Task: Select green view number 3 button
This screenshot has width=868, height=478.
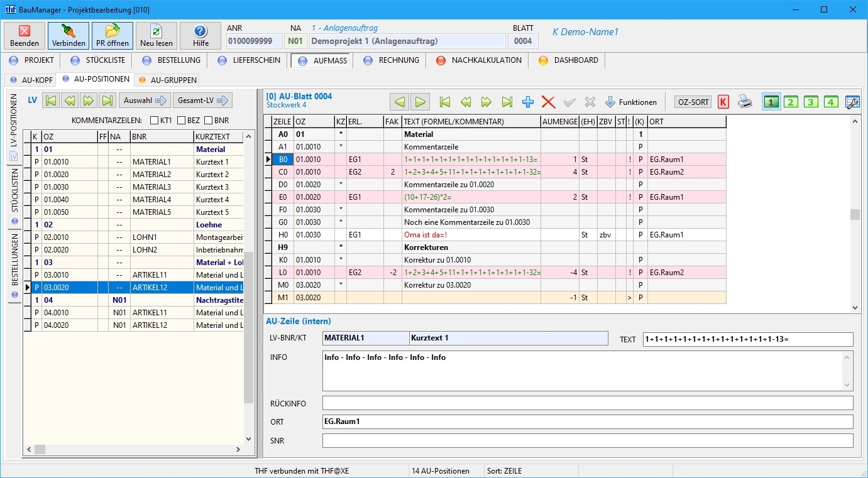Action: (x=811, y=102)
